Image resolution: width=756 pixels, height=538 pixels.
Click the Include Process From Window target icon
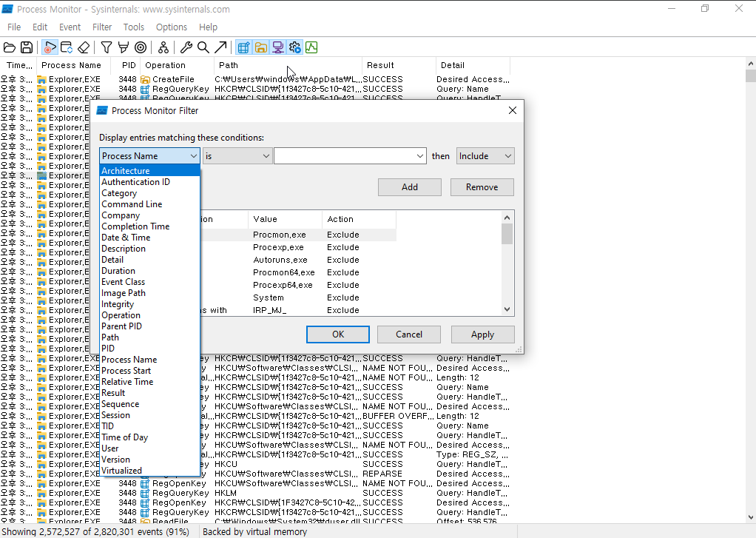click(141, 47)
